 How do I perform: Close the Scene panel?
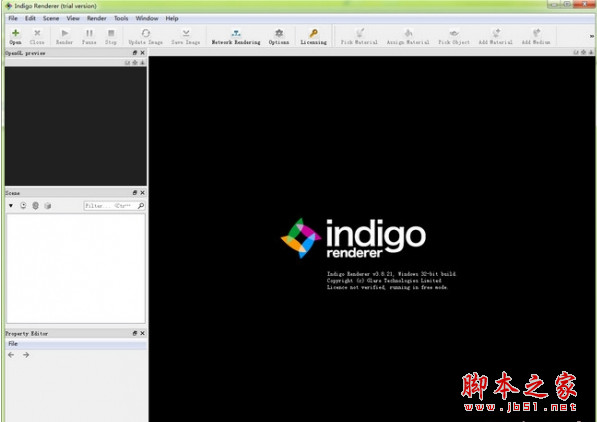coord(142,193)
